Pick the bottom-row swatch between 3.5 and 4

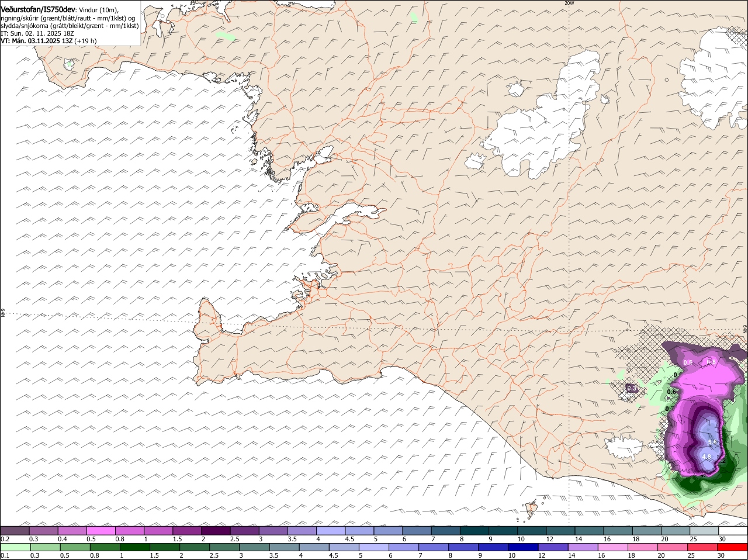pos(284,547)
